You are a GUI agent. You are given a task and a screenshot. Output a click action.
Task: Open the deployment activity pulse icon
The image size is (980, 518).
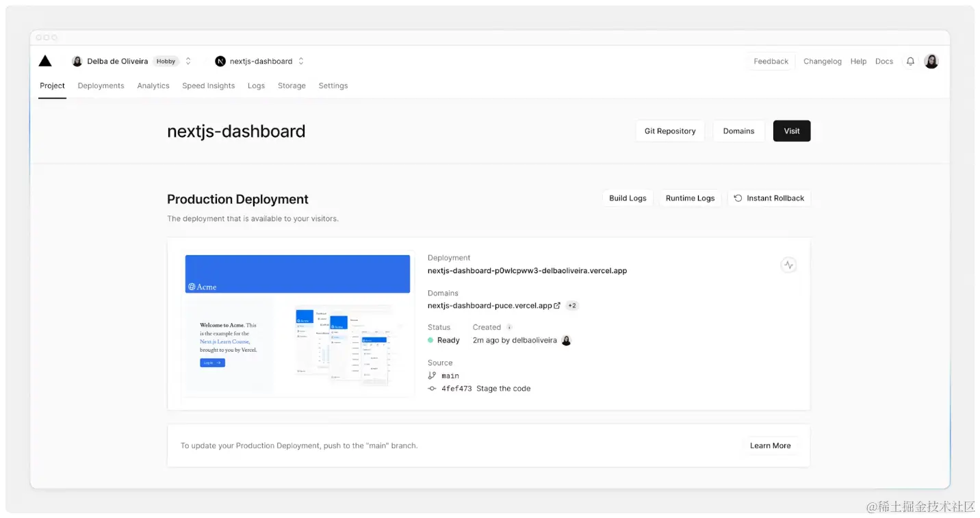coord(789,265)
